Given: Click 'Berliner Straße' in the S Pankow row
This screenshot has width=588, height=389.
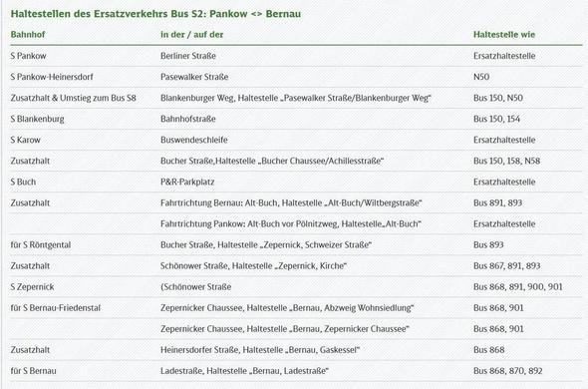Looking at the screenshot, I should click(x=188, y=56).
